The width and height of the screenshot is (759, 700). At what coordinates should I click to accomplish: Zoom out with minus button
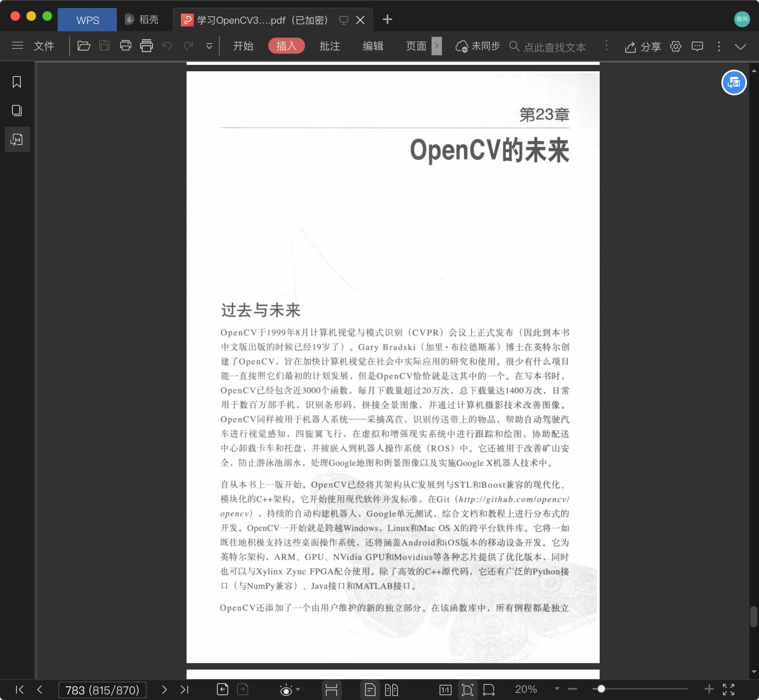pyautogui.click(x=572, y=689)
